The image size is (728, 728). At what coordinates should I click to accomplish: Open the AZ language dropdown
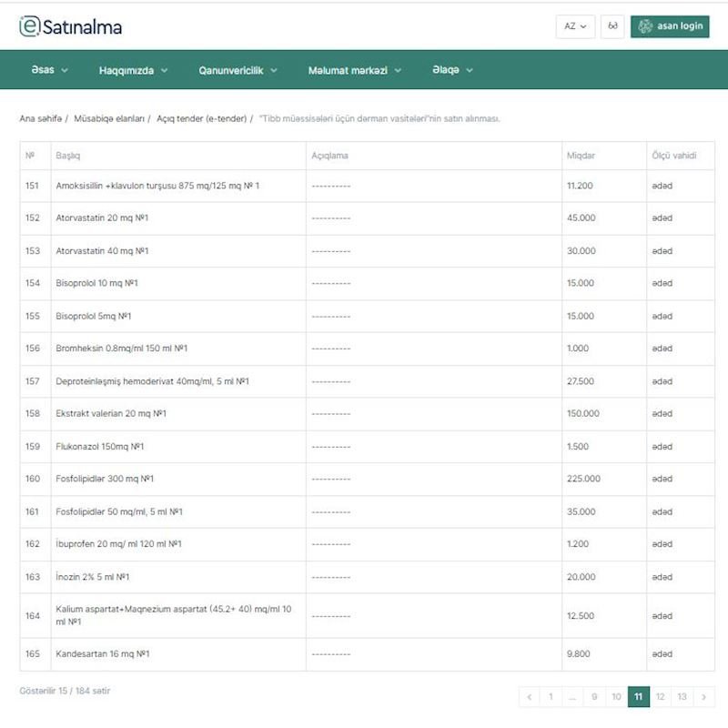tap(575, 26)
